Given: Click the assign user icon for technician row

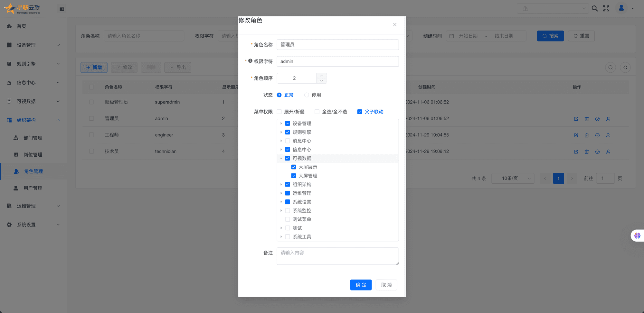Looking at the screenshot, I should coord(608,152).
